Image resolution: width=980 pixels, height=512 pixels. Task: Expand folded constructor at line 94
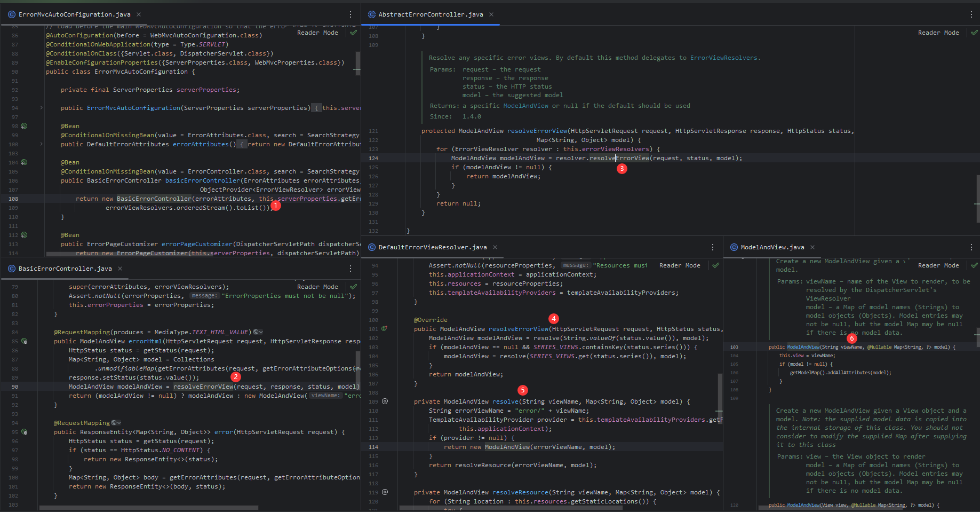(x=42, y=108)
